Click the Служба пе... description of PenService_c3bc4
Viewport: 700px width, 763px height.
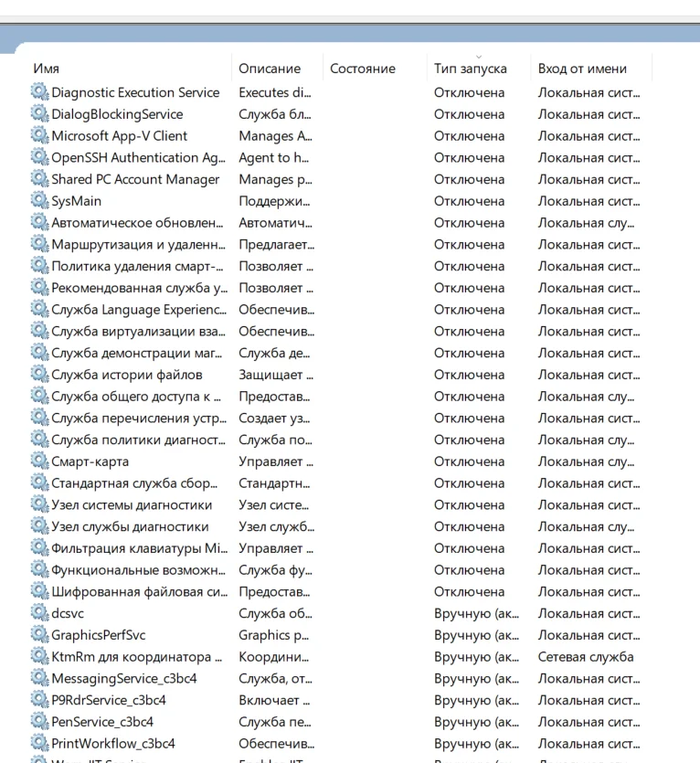coord(274,722)
